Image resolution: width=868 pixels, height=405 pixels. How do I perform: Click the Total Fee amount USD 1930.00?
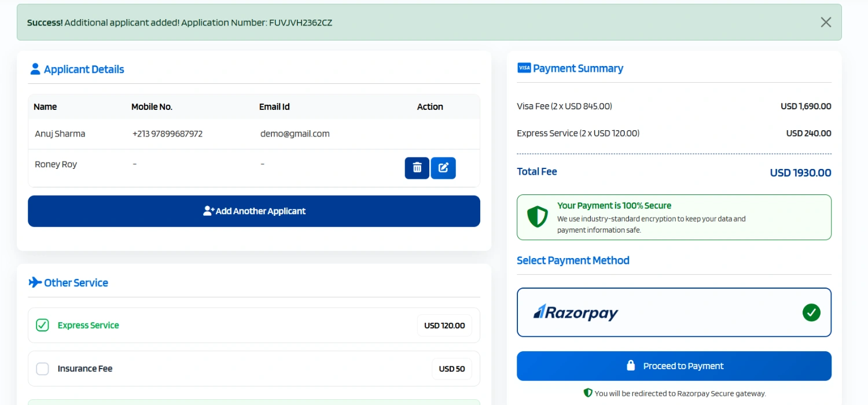click(x=800, y=172)
